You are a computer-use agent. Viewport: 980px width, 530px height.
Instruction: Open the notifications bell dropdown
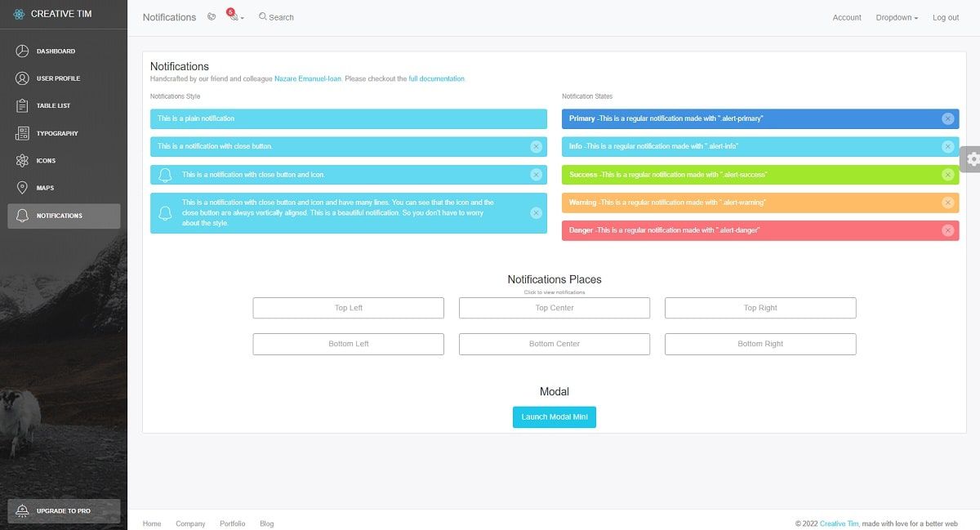click(x=233, y=16)
